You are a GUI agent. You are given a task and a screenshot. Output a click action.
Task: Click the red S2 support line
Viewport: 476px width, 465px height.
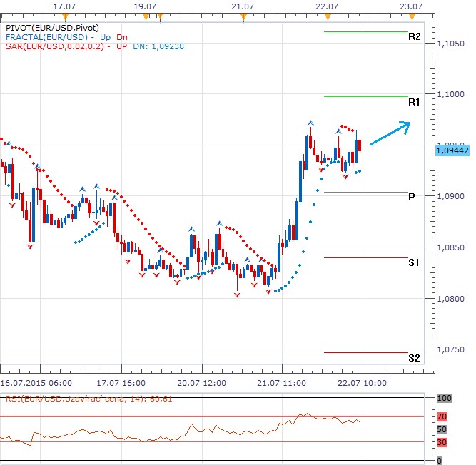(x=364, y=352)
